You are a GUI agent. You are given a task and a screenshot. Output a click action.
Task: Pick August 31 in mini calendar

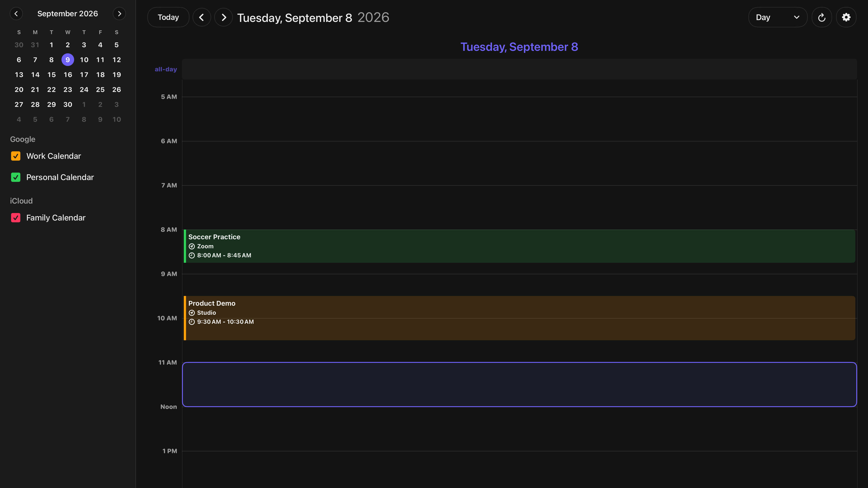coord(35,45)
